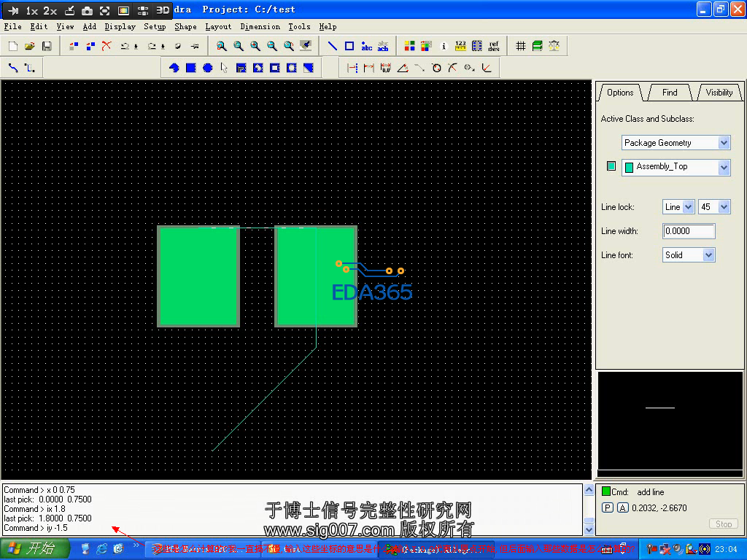The width and height of the screenshot is (747, 560).
Task: Open the Shape menu
Action: [185, 27]
